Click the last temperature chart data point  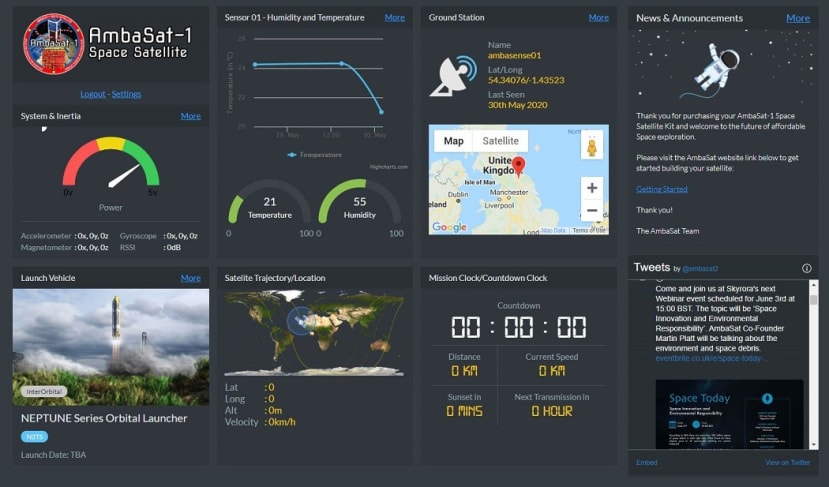[x=381, y=112]
